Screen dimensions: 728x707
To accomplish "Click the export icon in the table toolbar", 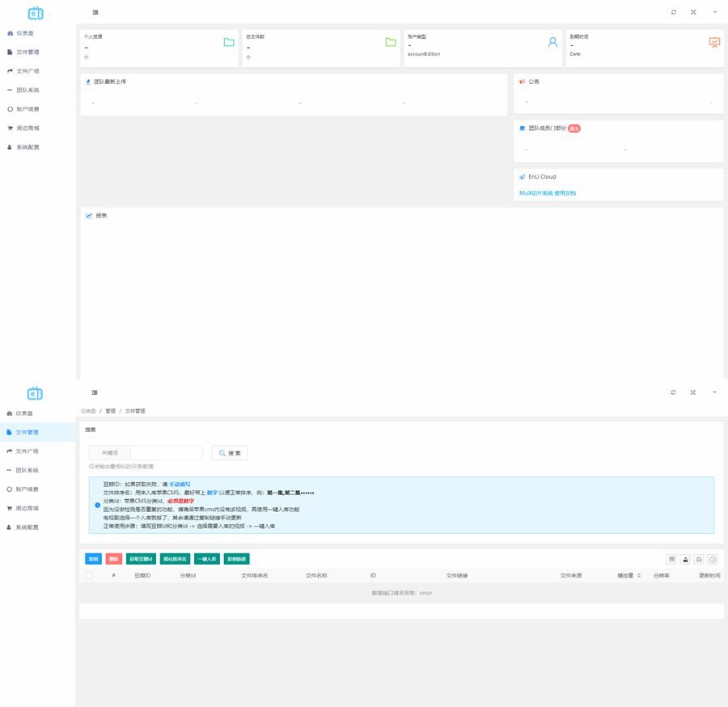I will (685, 558).
